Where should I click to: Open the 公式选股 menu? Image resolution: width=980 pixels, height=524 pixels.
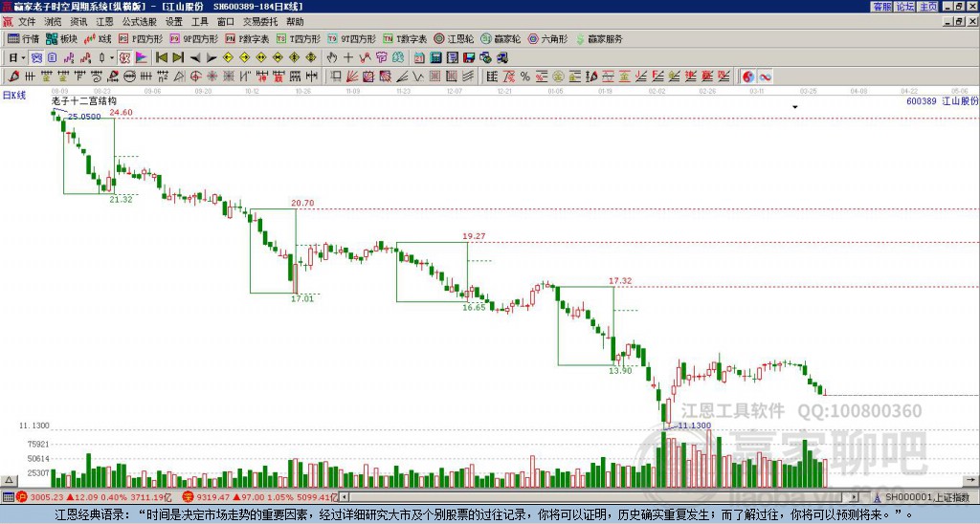139,22
